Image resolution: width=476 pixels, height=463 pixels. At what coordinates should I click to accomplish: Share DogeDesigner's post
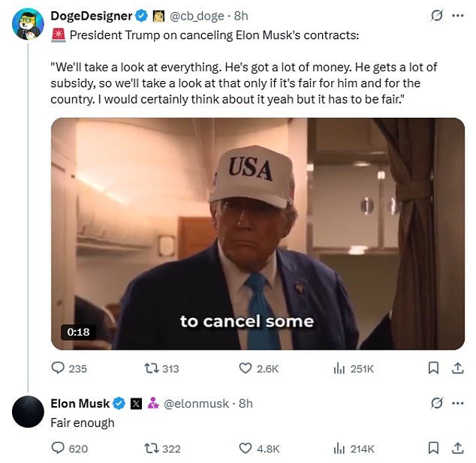(x=457, y=368)
